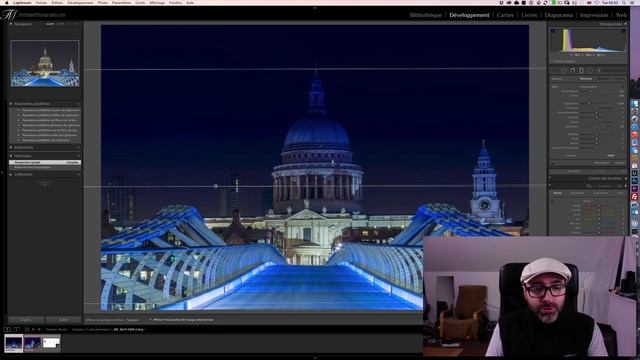Expand the user presets folder
Viewport: 640px width, 360px height.
[18, 140]
